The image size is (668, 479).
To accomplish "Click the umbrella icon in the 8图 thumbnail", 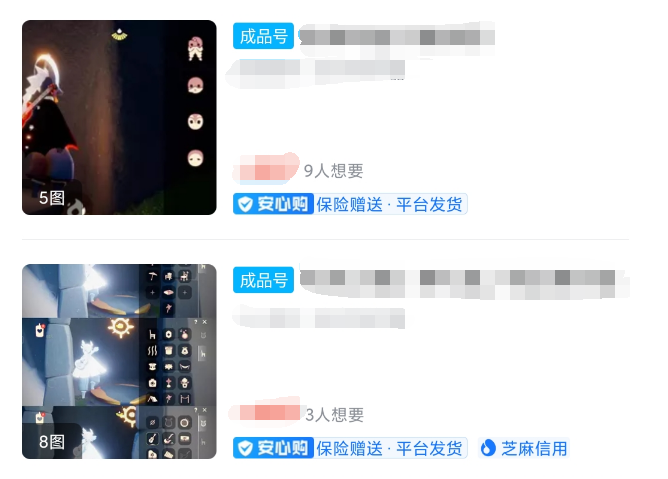I will pyautogui.click(x=153, y=277).
